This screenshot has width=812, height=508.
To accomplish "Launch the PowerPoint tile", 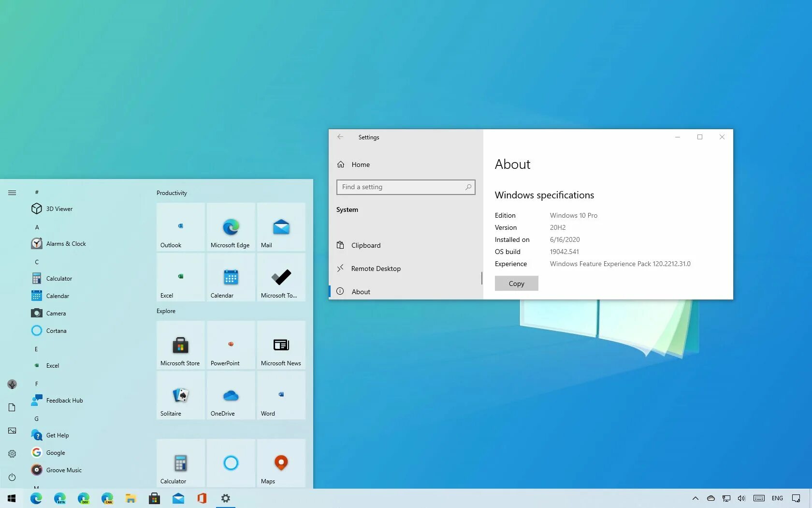I will 231,345.
